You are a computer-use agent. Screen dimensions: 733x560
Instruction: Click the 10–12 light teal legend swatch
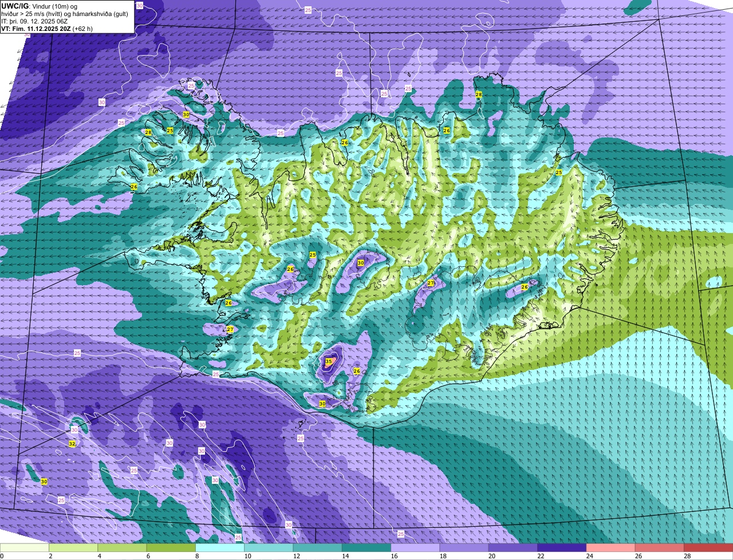coord(269,548)
